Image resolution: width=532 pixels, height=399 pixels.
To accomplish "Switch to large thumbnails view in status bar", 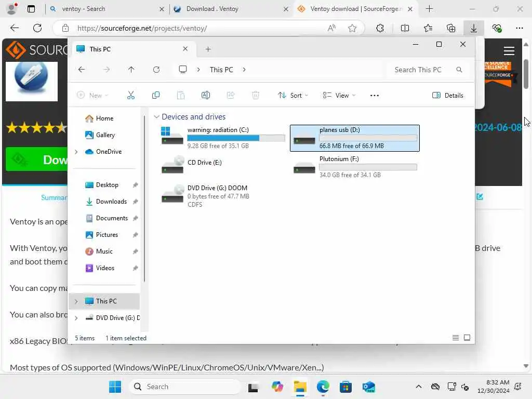I will (467, 338).
